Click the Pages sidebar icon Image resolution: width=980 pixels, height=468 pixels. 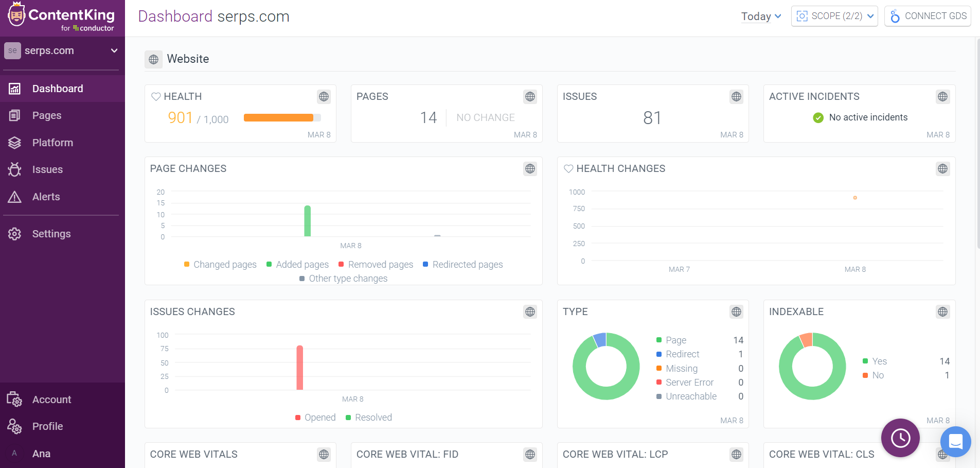click(15, 115)
